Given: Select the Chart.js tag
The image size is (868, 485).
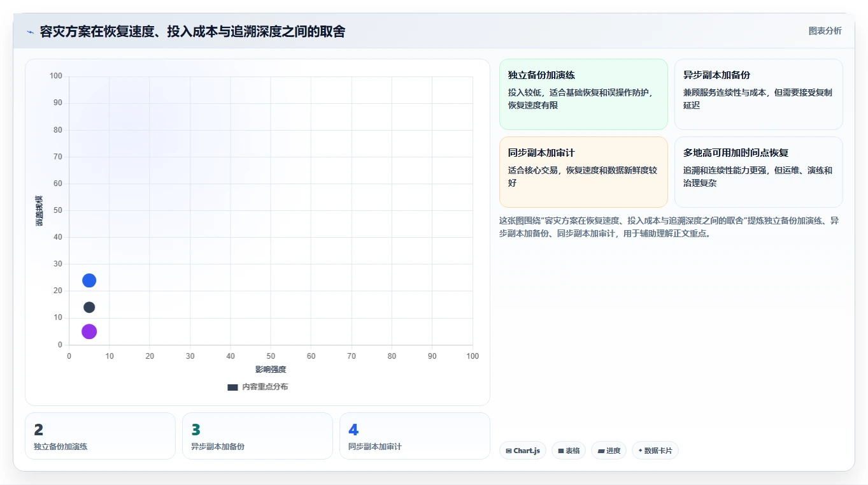Looking at the screenshot, I should (523, 451).
